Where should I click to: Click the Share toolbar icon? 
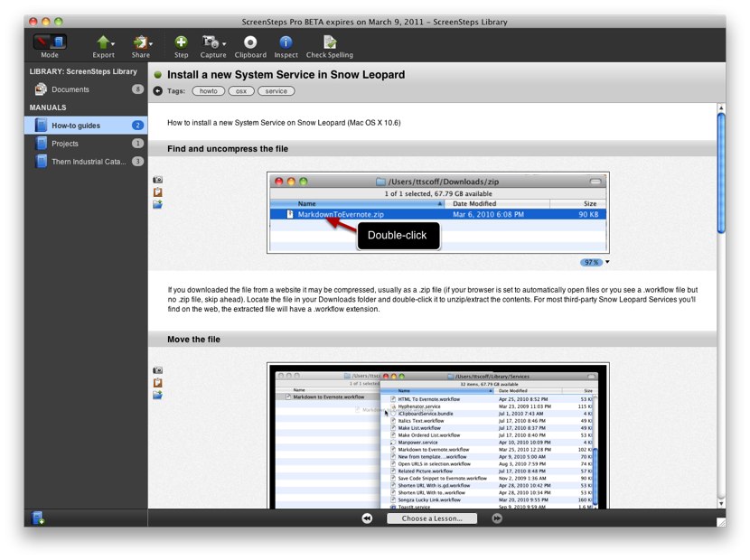pos(140,42)
